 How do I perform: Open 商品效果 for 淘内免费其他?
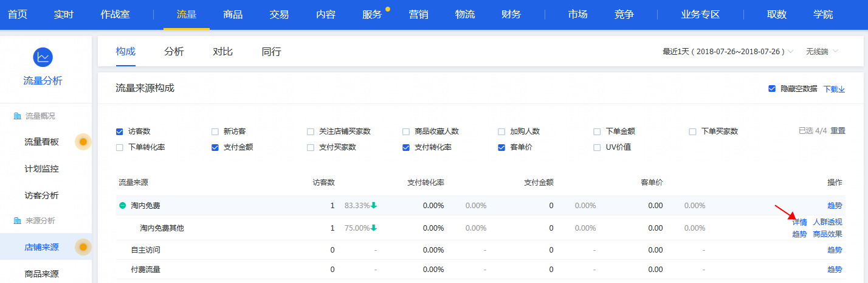point(828,234)
